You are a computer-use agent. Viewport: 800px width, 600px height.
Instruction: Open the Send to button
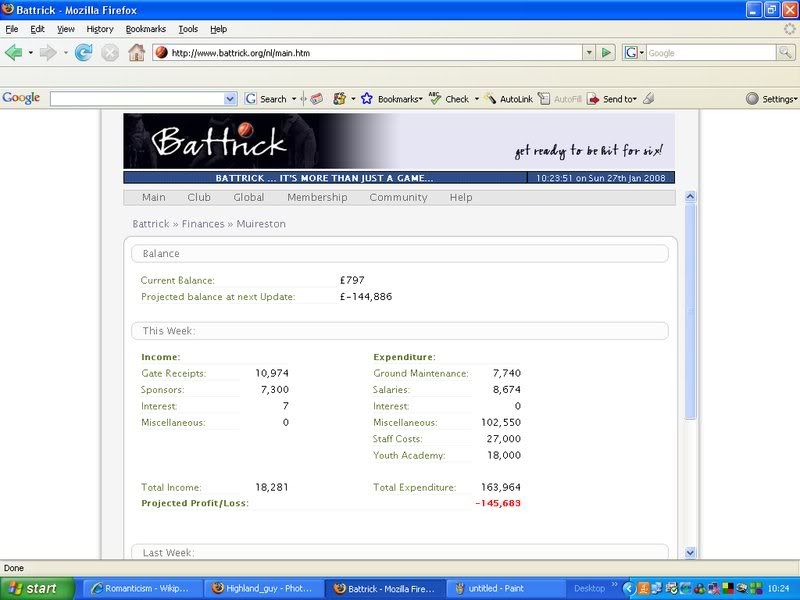[612, 99]
